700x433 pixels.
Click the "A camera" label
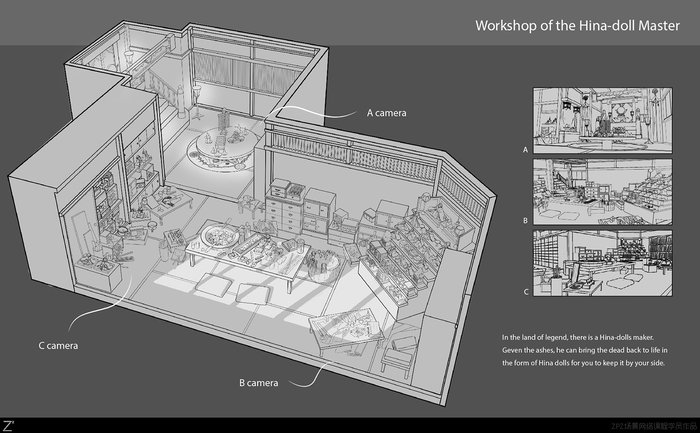[x=386, y=114]
